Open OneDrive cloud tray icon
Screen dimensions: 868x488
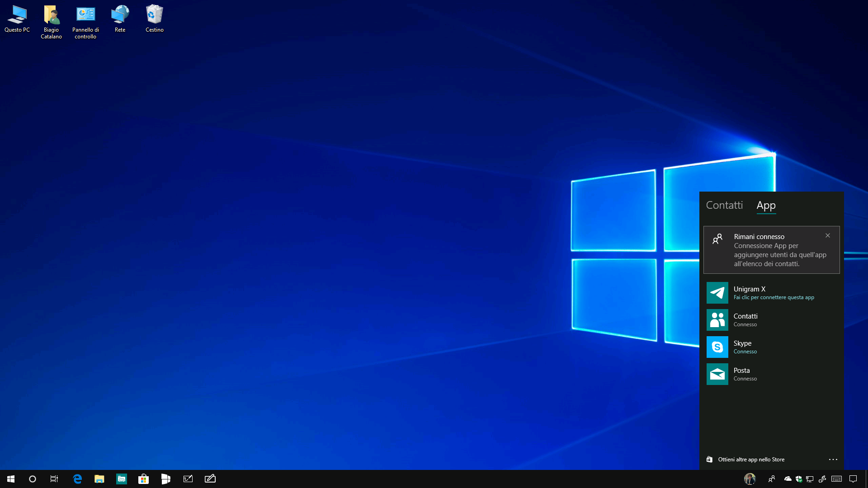[788, 479]
